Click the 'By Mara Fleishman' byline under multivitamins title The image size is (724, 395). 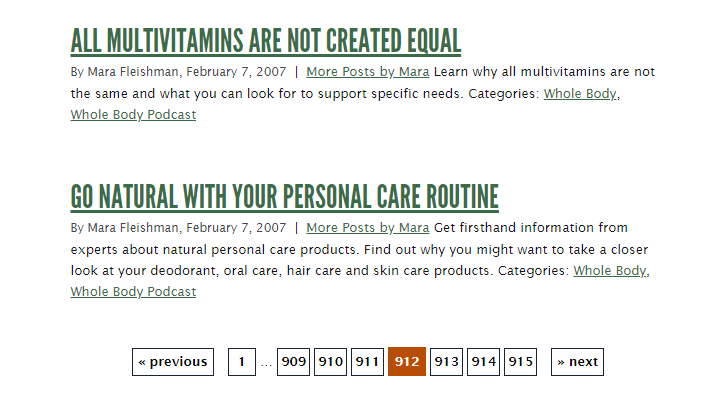(125, 72)
